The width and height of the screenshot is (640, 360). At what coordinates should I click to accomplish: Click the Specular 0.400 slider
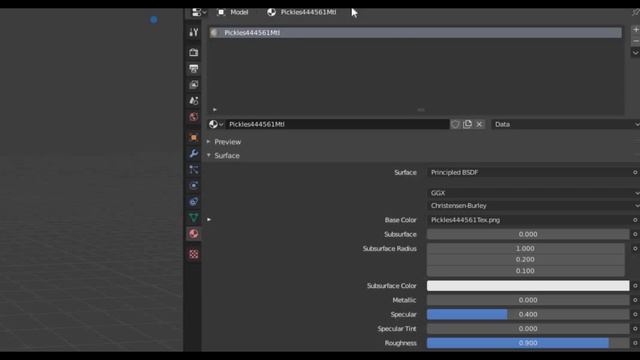tap(528, 314)
